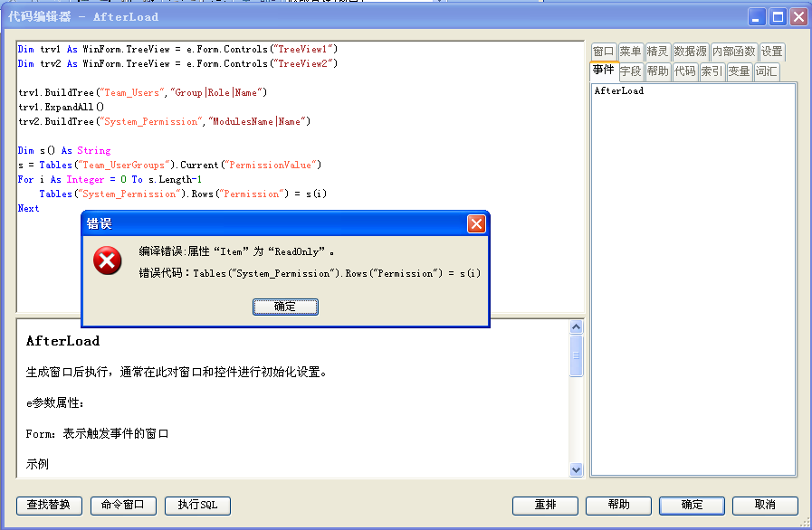Select the 精灵 tab

(657, 52)
